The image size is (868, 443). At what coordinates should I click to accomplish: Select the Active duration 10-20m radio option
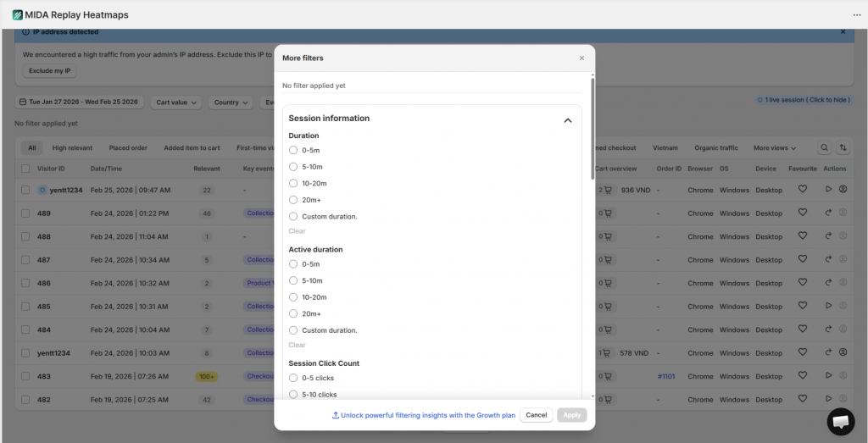pyautogui.click(x=293, y=297)
